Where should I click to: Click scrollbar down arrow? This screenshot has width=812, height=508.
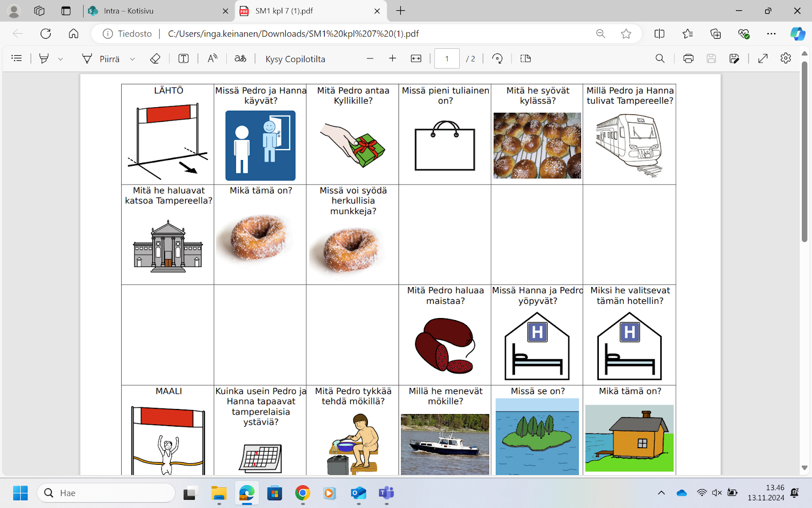[804, 468]
